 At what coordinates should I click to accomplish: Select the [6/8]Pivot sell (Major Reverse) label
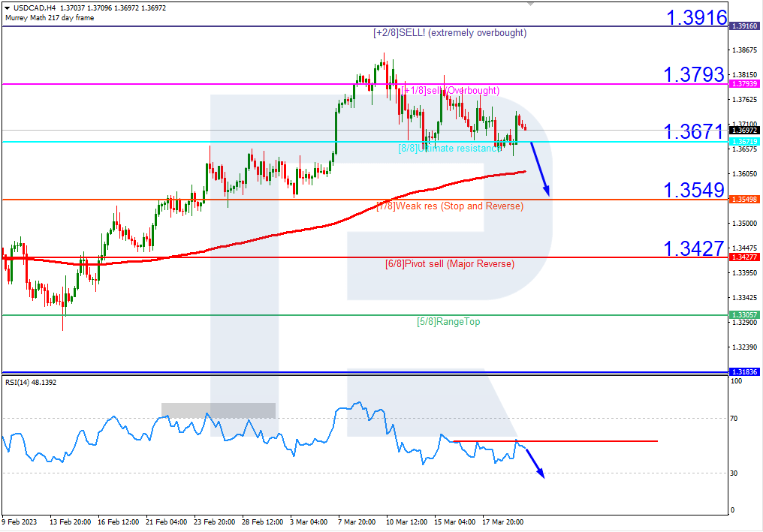click(450, 264)
